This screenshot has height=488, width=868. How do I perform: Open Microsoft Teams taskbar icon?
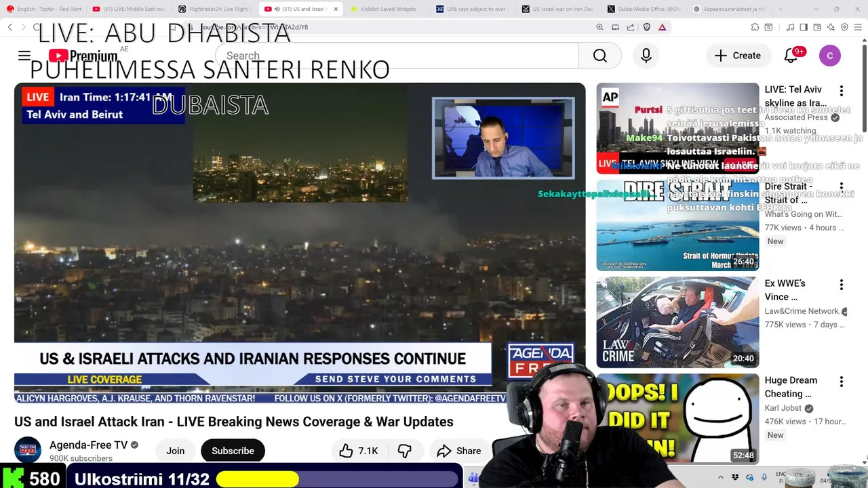click(x=473, y=478)
